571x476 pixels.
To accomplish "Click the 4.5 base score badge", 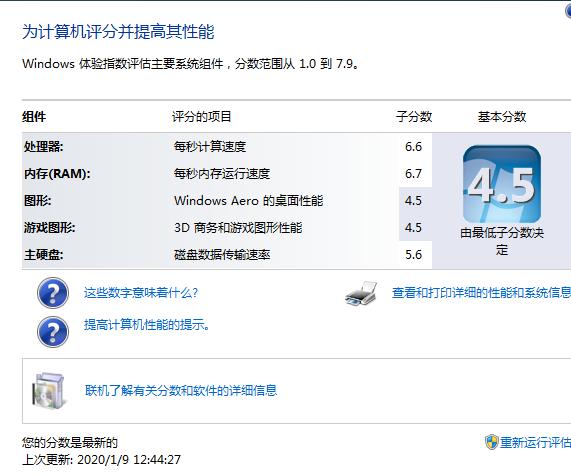I will 502,184.
